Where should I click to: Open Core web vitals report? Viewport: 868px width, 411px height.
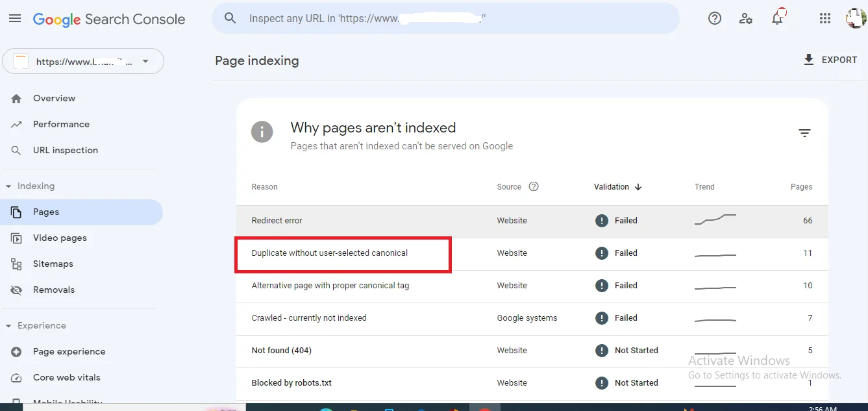81,378
